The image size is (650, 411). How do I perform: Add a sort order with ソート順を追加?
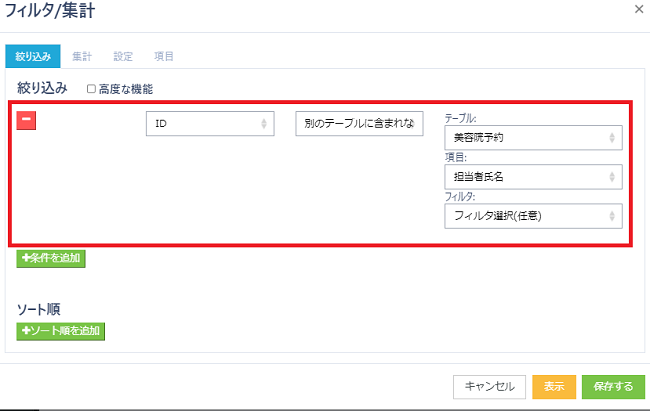pos(61,330)
